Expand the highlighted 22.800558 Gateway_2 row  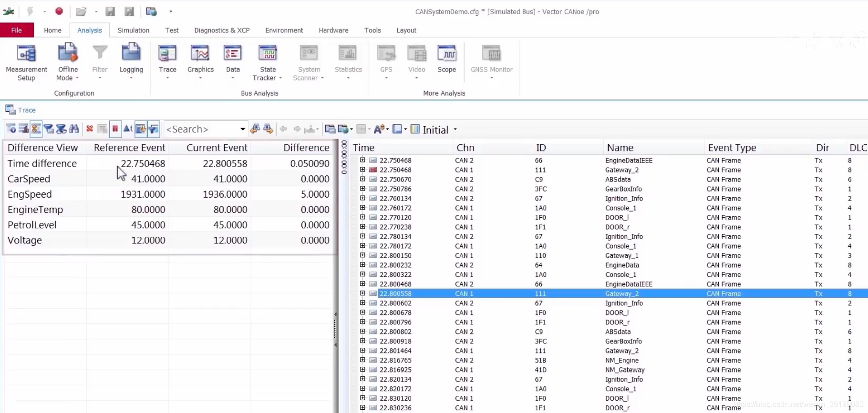tap(362, 293)
